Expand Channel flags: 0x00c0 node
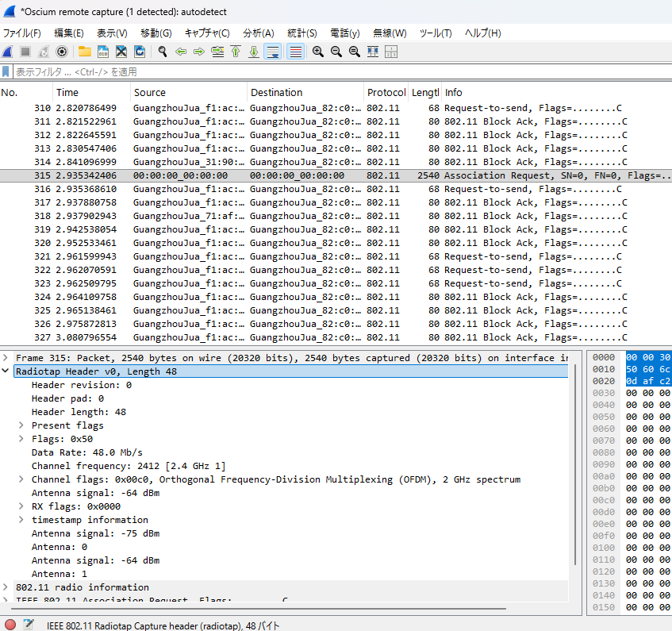This screenshot has width=672, height=631. [21, 479]
